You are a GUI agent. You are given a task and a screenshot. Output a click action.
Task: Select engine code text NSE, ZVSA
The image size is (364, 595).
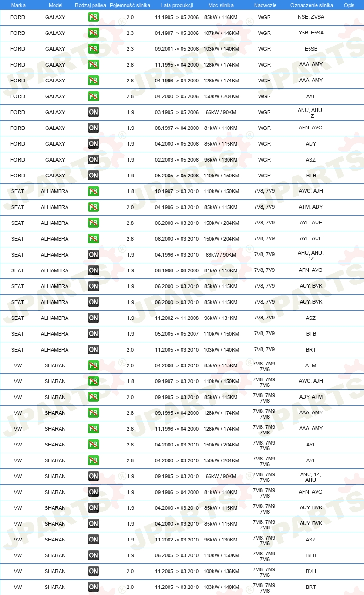pos(311,17)
